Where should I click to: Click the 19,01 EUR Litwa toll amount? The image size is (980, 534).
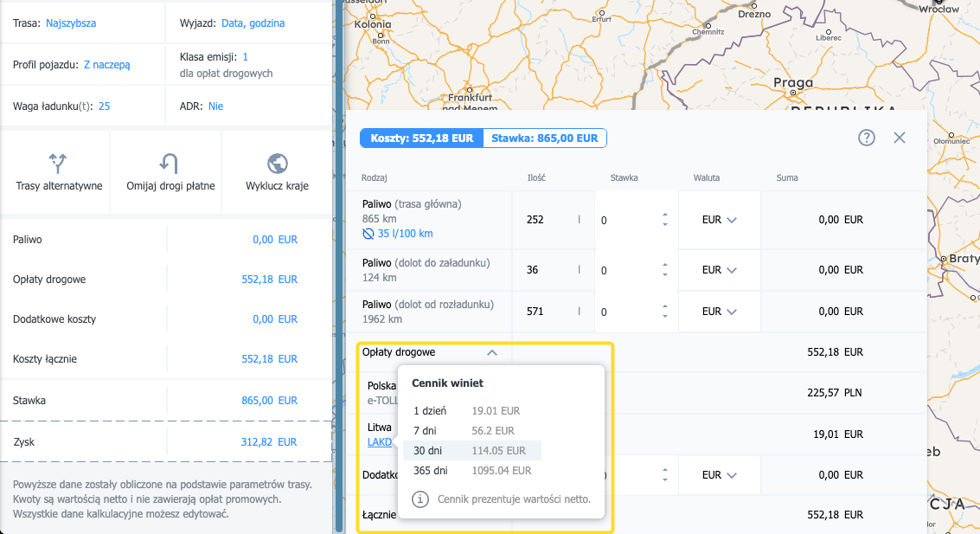(838, 434)
